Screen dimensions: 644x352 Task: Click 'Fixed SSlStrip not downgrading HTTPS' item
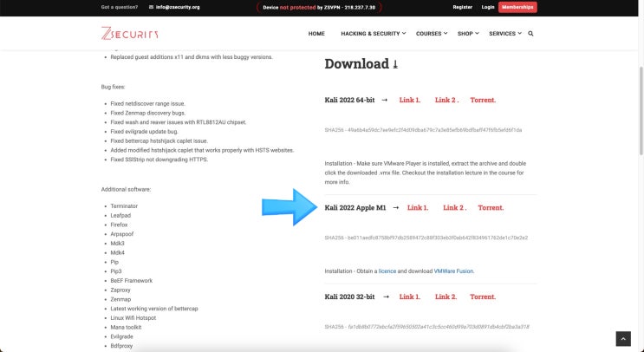tap(159, 160)
